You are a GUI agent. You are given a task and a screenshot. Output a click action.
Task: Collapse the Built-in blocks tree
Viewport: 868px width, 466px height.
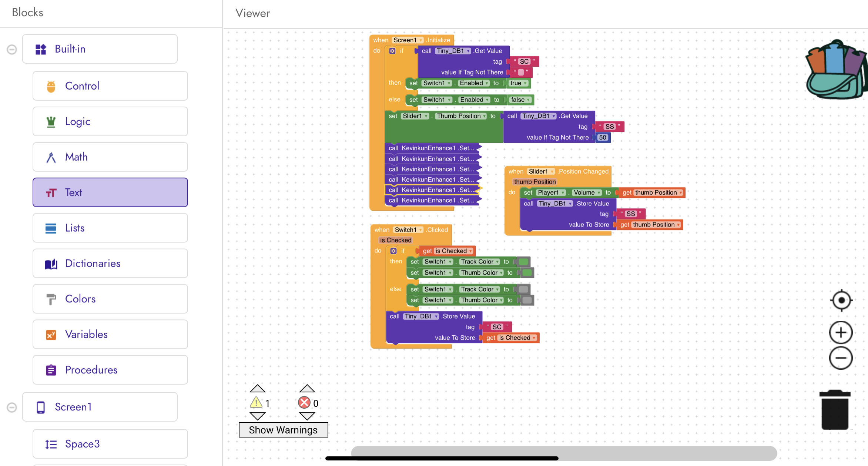12,49
